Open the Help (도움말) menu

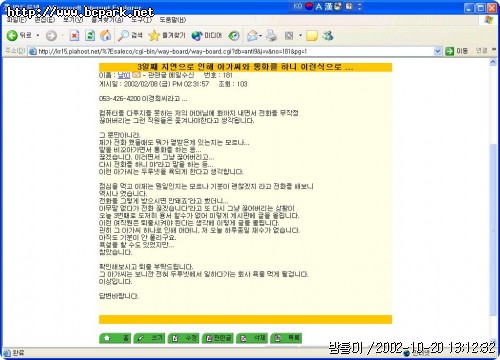(173, 20)
